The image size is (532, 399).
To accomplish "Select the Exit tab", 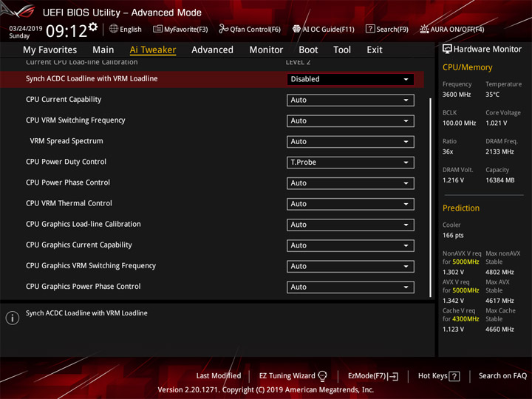I will pyautogui.click(x=375, y=50).
